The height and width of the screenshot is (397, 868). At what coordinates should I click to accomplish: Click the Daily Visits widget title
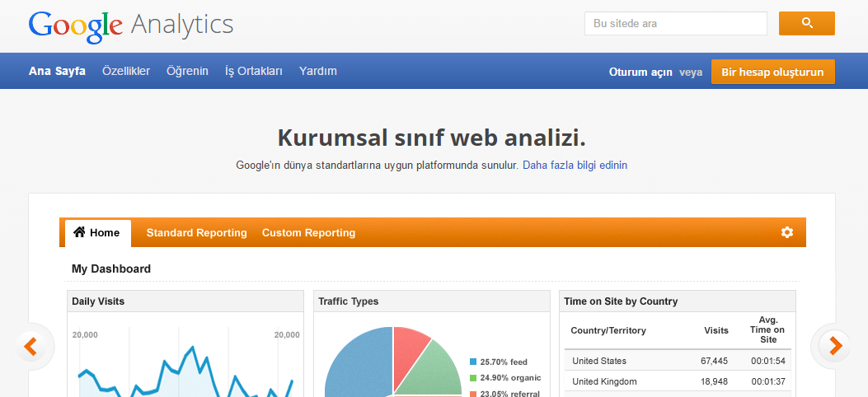pos(98,301)
